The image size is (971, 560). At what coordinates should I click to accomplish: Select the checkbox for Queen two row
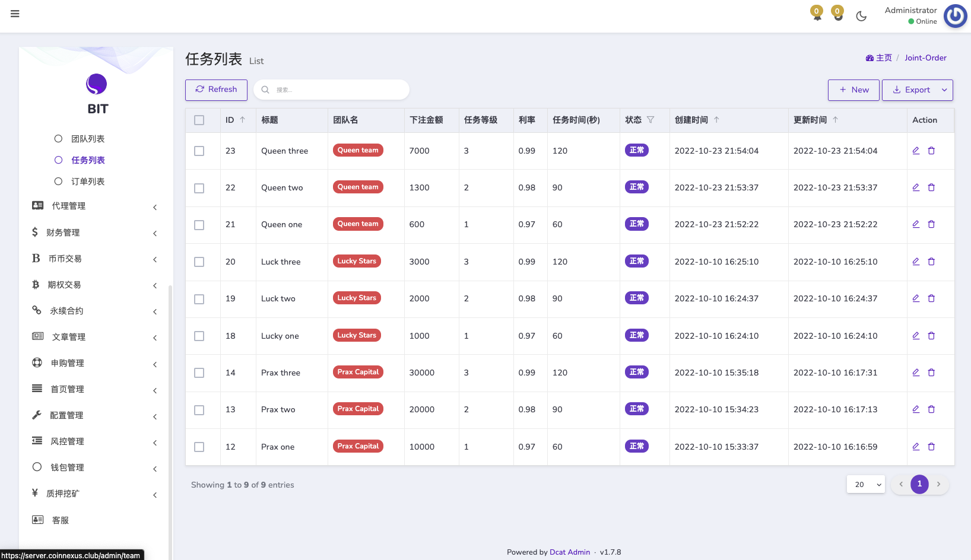pos(199,188)
